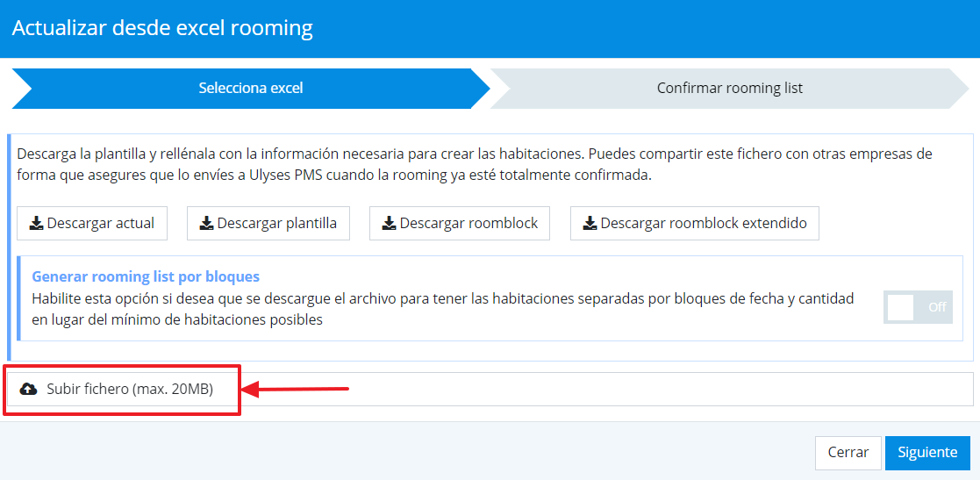
Task: Click the Off label on the toggle
Action: coord(937,308)
